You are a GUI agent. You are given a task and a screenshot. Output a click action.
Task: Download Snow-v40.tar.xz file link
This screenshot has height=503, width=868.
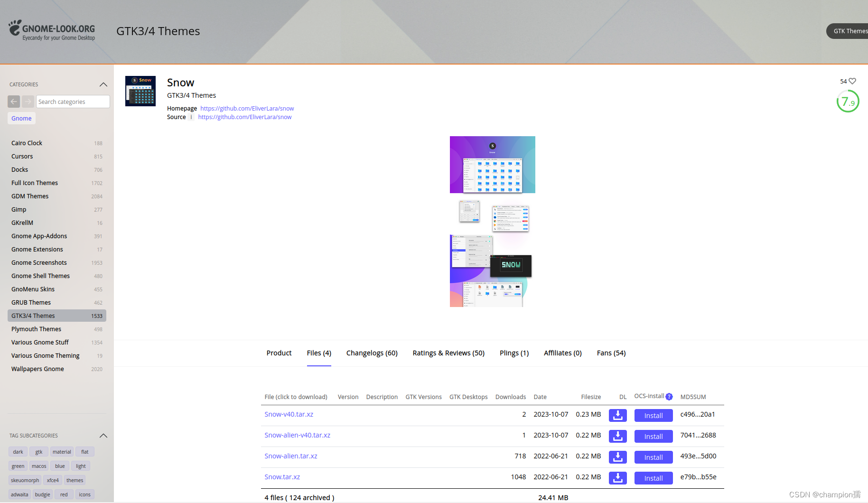289,414
